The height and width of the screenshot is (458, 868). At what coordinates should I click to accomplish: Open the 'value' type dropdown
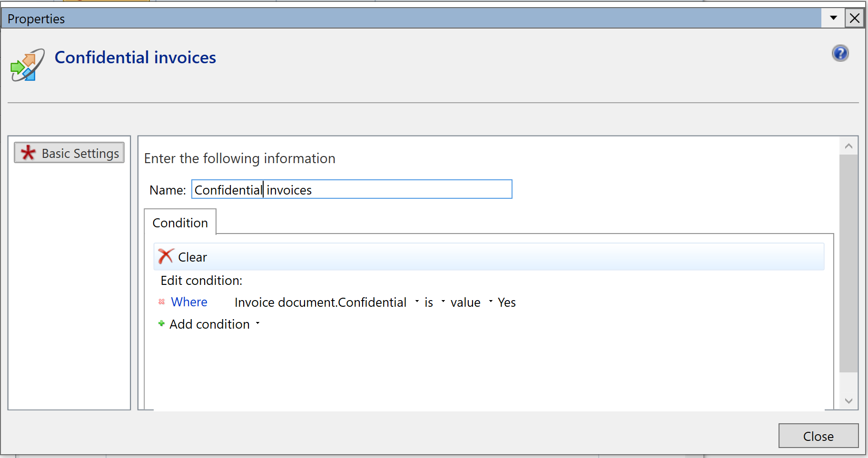click(x=491, y=302)
